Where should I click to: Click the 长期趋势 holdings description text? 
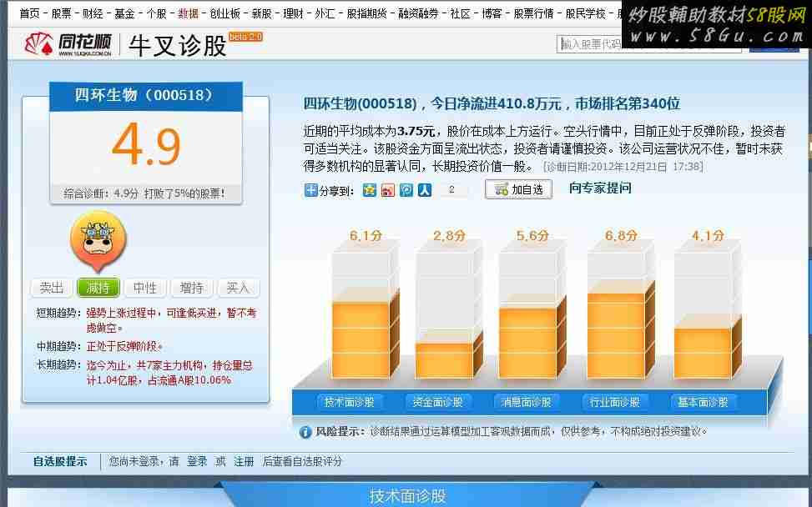click(x=170, y=373)
